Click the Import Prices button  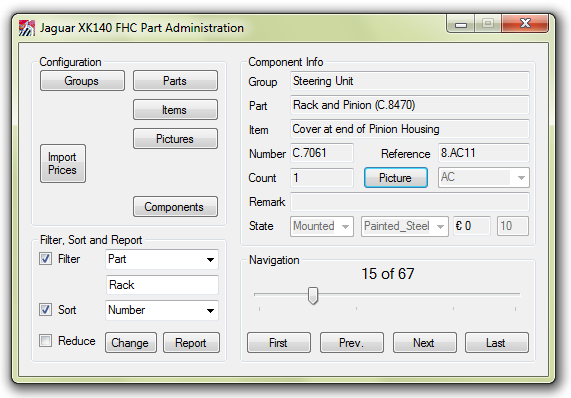[x=63, y=163]
